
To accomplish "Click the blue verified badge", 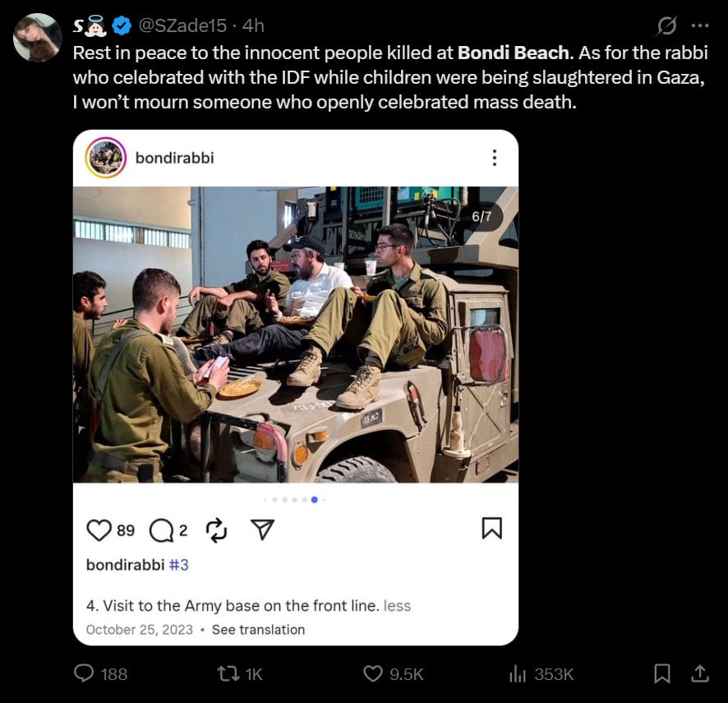I will pos(122,25).
